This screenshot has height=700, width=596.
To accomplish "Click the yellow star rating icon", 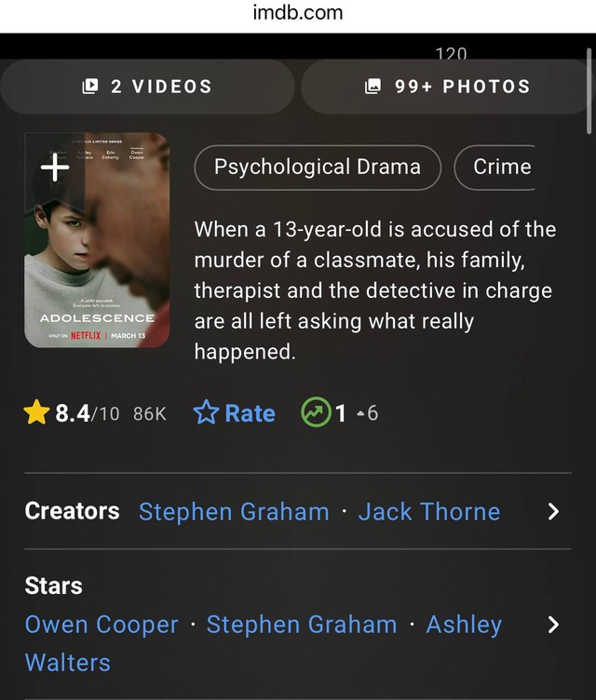I will click(x=36, y=412).
